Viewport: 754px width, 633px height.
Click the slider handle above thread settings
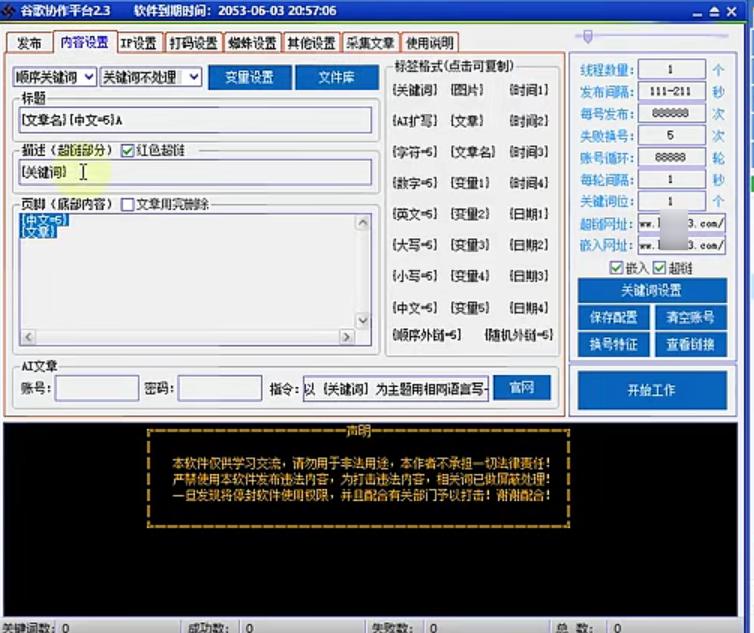point(588,36)
